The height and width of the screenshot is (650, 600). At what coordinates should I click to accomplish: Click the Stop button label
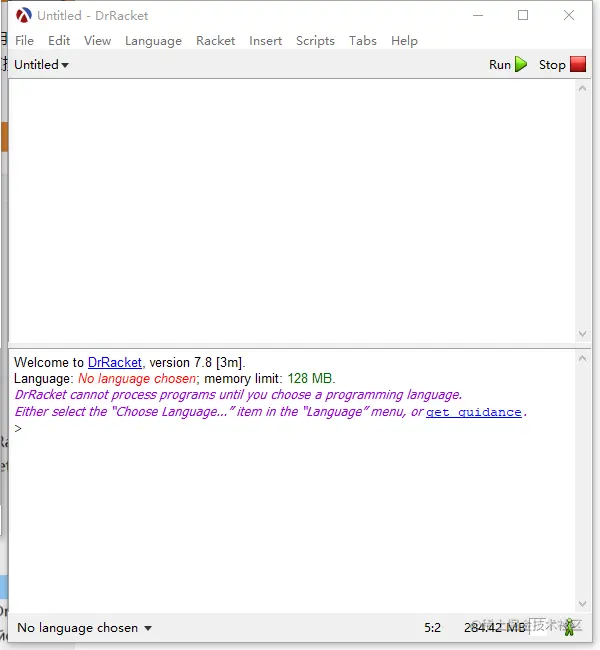[x=552, y=65]
